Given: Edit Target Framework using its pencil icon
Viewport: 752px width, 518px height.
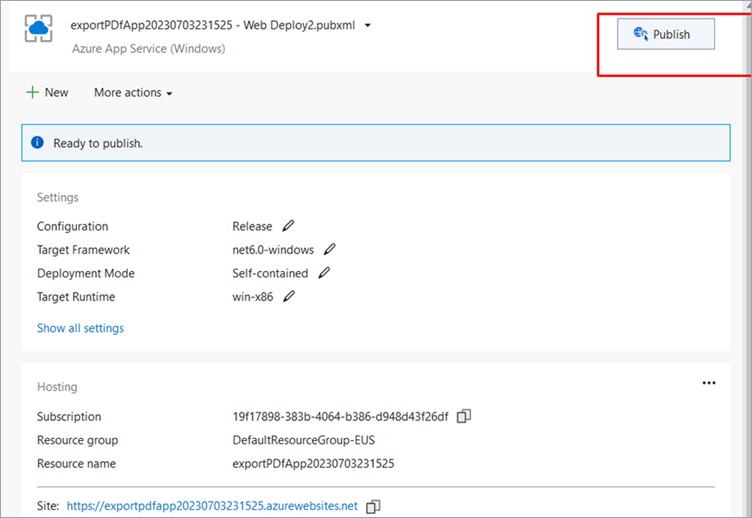Looking at the screenshot, I should (x=330, y=250).
